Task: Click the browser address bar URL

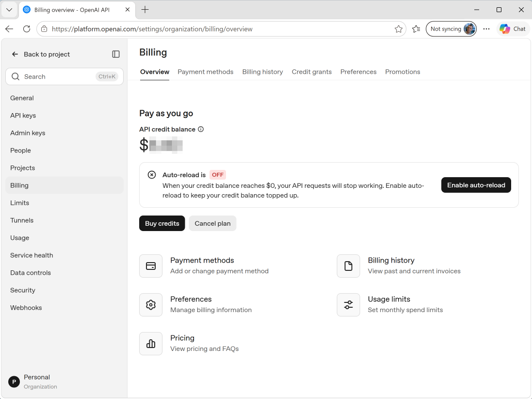Action: click(152, 29)
